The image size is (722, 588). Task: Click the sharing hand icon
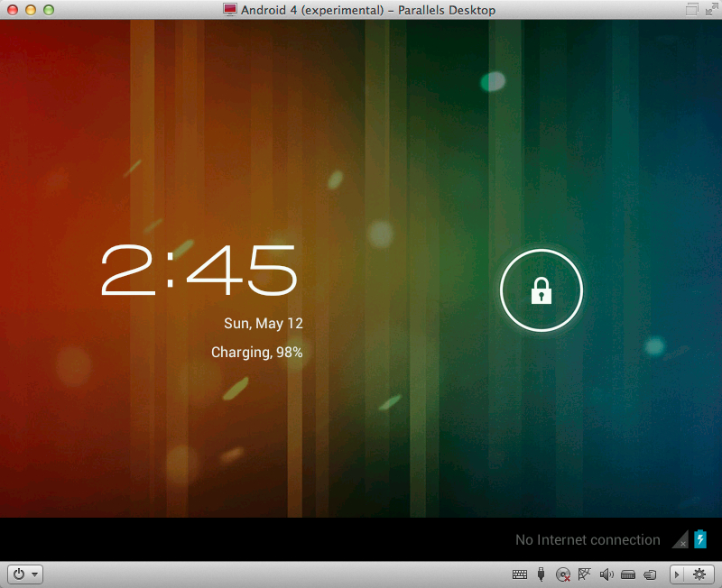650,574
